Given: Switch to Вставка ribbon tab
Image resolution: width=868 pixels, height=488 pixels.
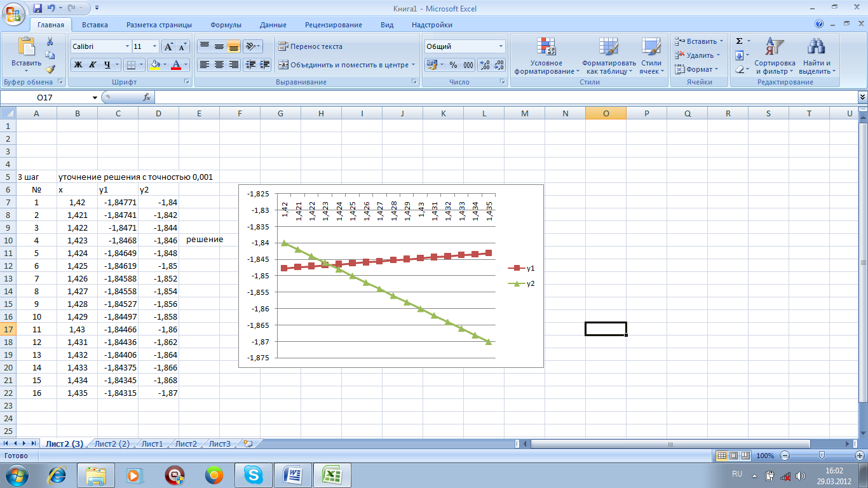Looking at the screenshot, I should (x=95, y=25).
